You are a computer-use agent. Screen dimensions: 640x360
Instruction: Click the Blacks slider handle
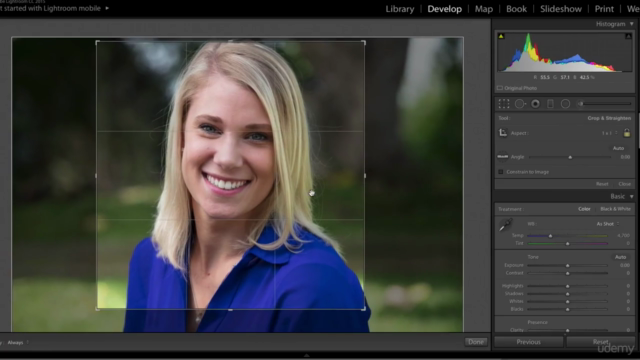[567, 309]
